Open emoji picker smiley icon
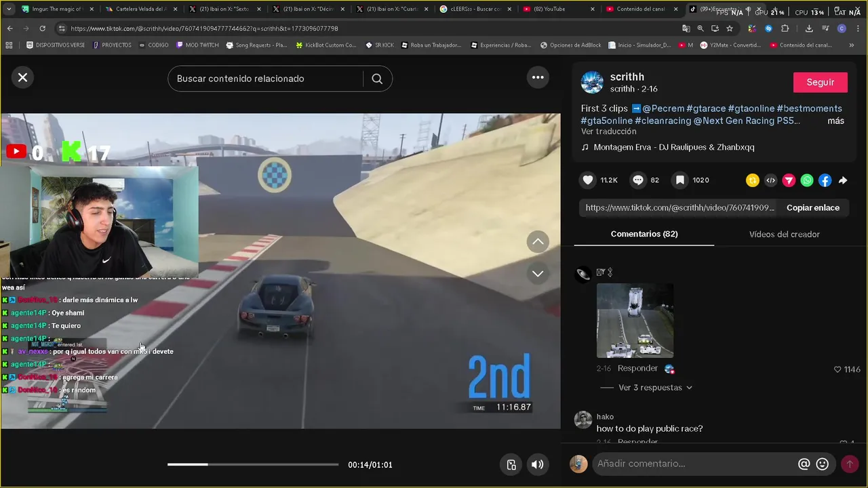This screenshot has height=488, width=868. click(823, 464)
